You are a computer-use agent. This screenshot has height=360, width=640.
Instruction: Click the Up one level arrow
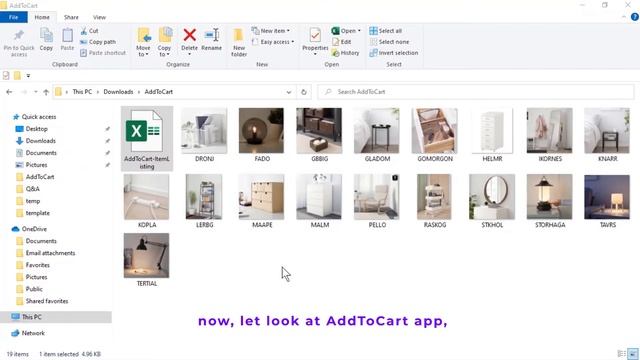click(x=46, y=92)
